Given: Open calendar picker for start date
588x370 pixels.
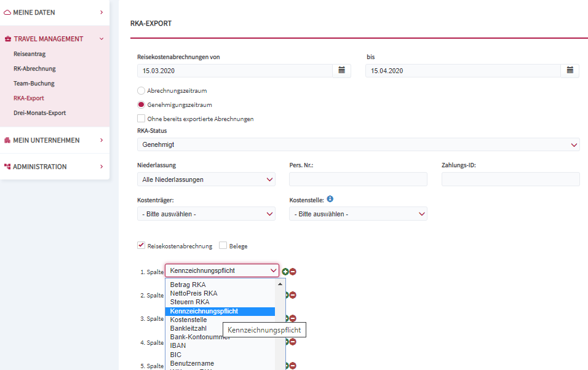Looking at the screenshot, I should 341,71.
